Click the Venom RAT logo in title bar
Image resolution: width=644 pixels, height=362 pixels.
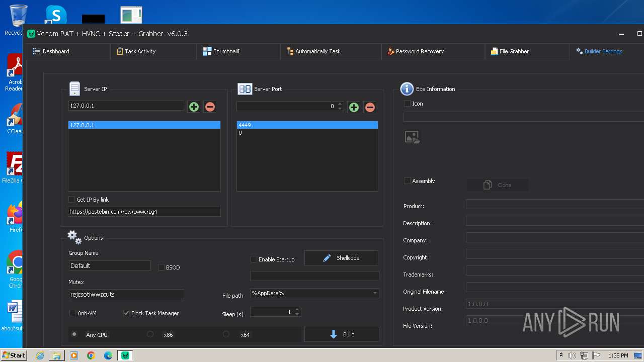coord(31,34)
